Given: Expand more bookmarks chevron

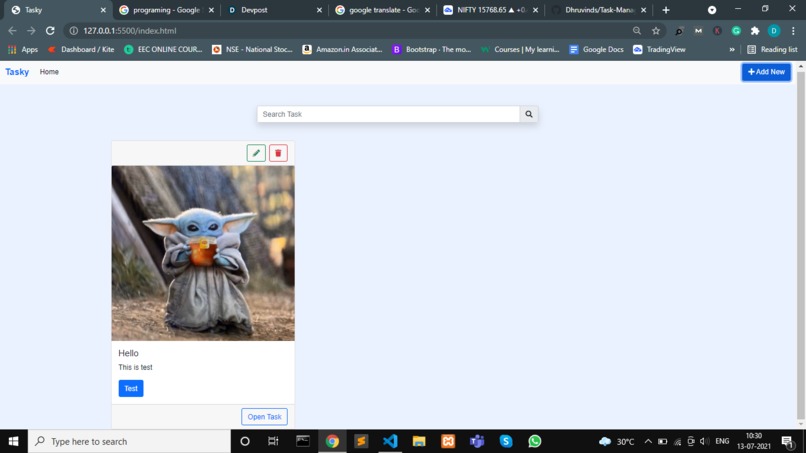Looking at the screenshot, I should [x=731, y=49].
